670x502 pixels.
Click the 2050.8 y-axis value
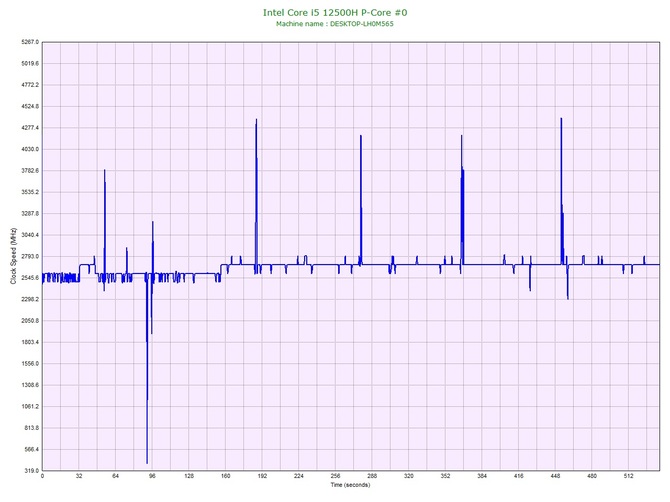[30, 320]
